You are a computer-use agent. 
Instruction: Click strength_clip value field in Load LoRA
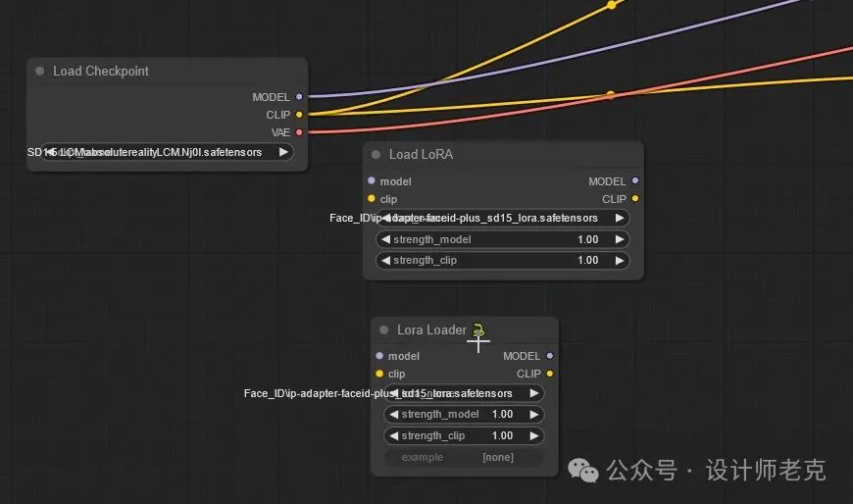coord(502,260)
